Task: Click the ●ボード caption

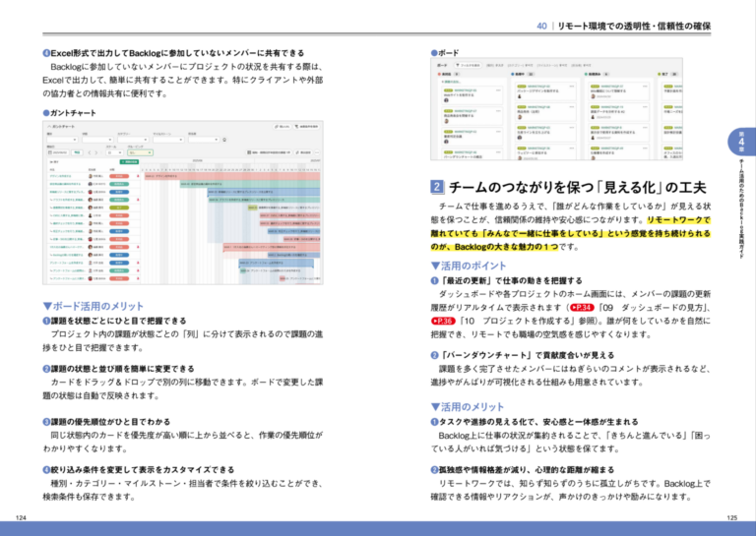Action: coord(445,52)
